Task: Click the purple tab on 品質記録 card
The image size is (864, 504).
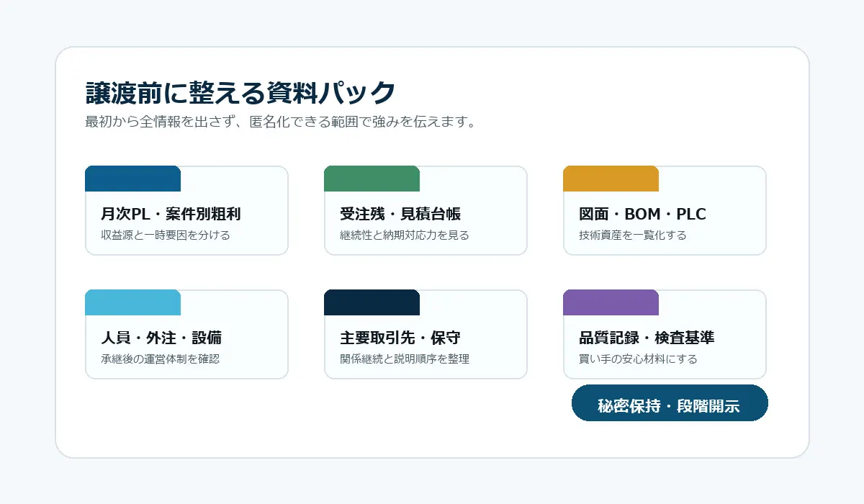Action: 611,302
